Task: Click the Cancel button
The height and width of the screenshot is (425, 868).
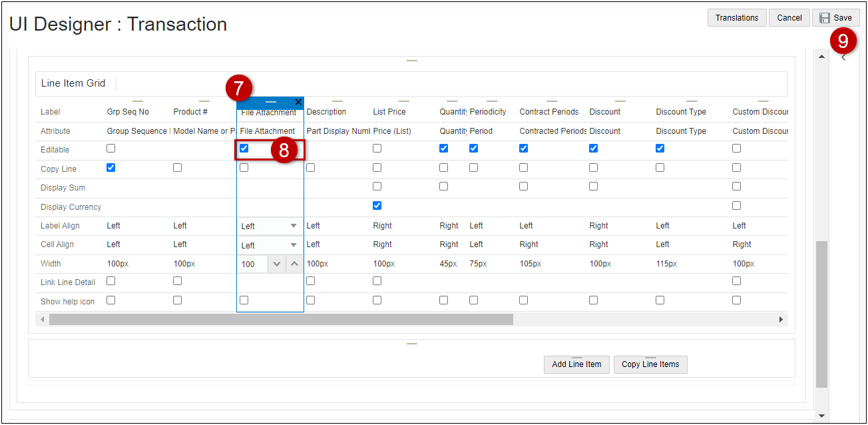Action: click(x=789, y=18)
